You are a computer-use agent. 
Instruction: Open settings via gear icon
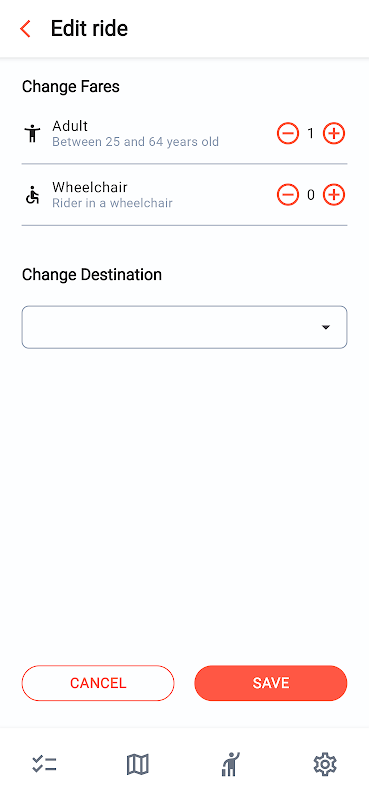point(325,765)
